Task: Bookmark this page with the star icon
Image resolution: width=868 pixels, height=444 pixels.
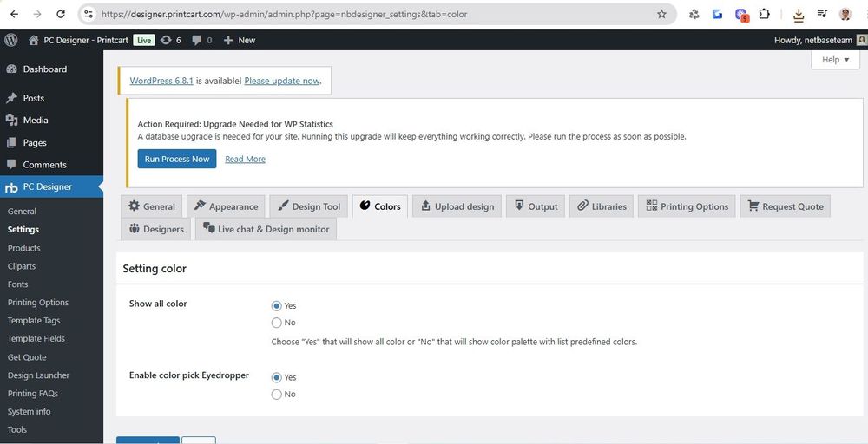Action: coord(661,15)
